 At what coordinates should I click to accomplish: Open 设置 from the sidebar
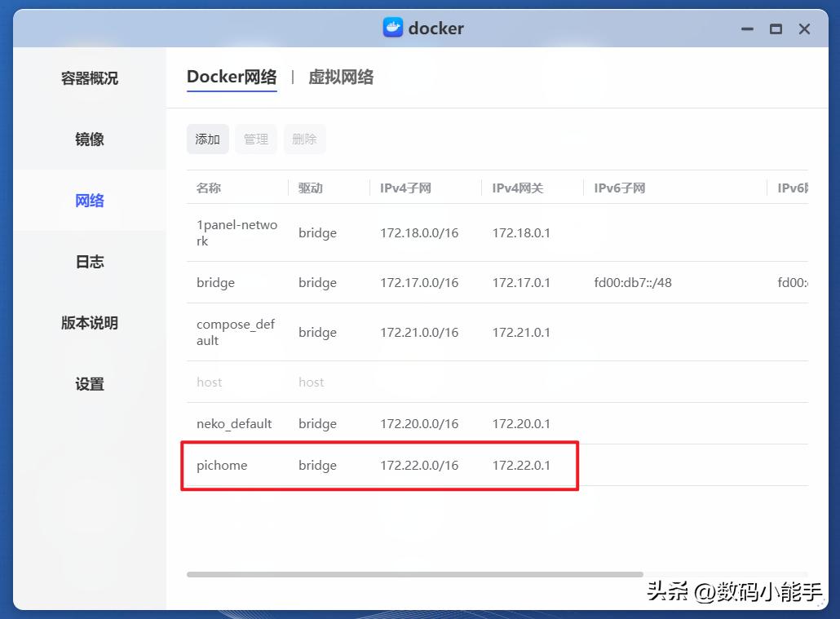[90, 384]
